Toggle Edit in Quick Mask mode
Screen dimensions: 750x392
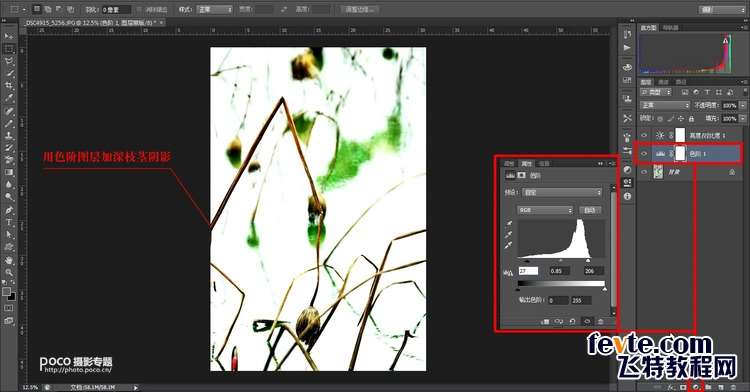tap(9, 308)
